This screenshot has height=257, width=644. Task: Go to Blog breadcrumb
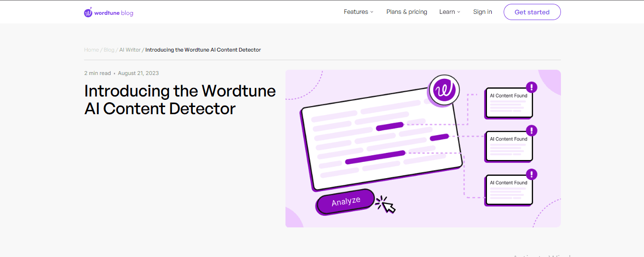coord(109,50)
